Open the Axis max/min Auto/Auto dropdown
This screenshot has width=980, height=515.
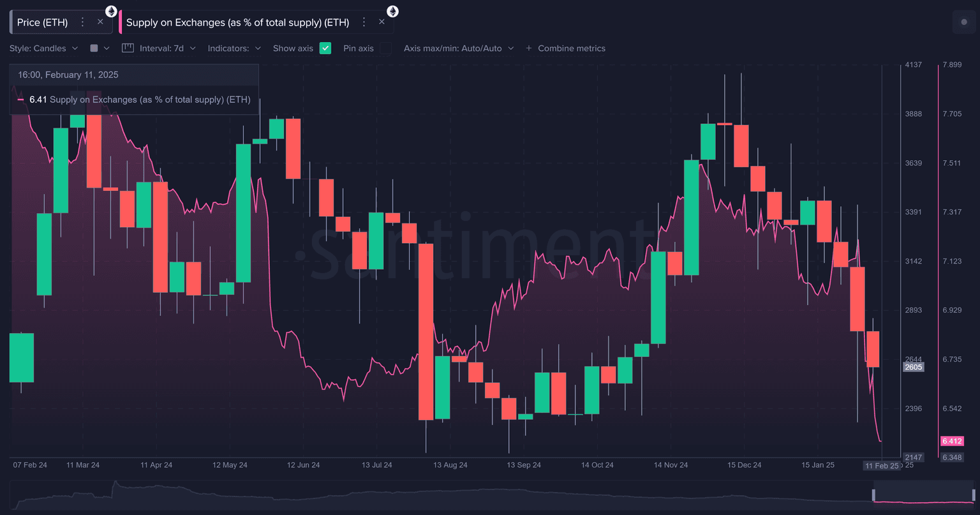tap(458, 49)
